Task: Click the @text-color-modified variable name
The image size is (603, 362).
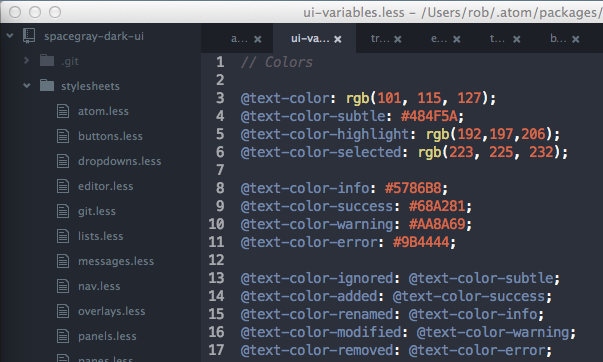Action: click(321, 332)
